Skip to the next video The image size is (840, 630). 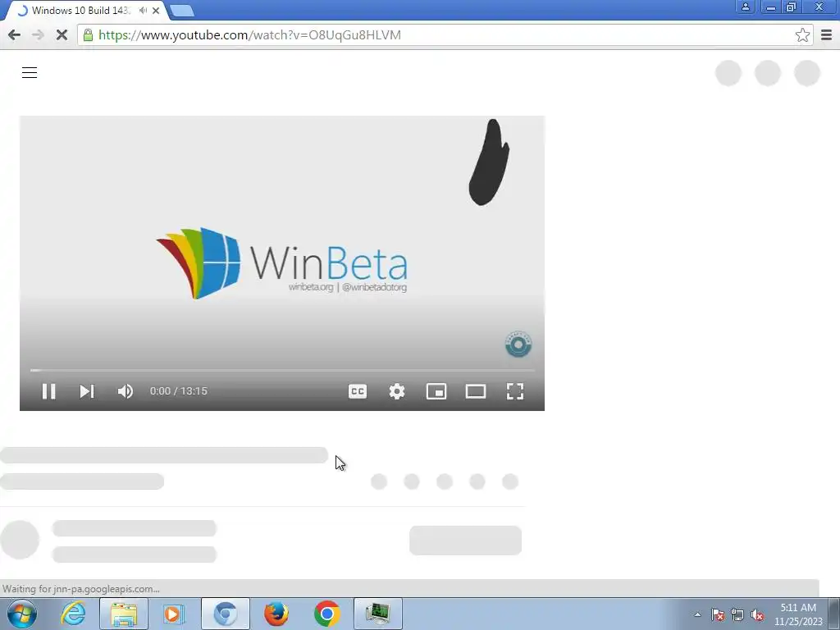coord(87,391)
